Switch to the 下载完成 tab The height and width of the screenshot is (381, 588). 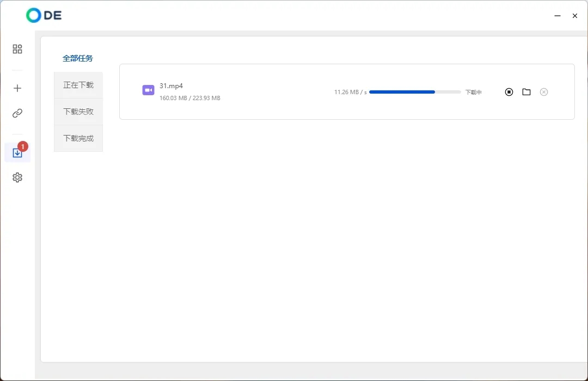click(78, 138)
